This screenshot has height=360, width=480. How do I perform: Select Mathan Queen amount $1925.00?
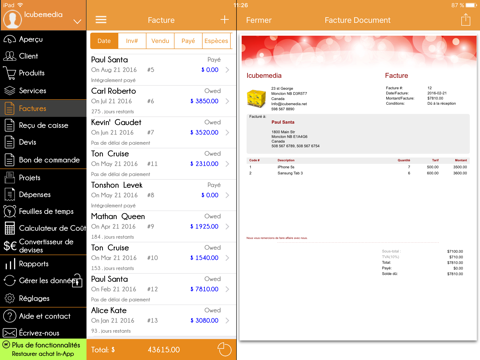(x=204, y=226)
